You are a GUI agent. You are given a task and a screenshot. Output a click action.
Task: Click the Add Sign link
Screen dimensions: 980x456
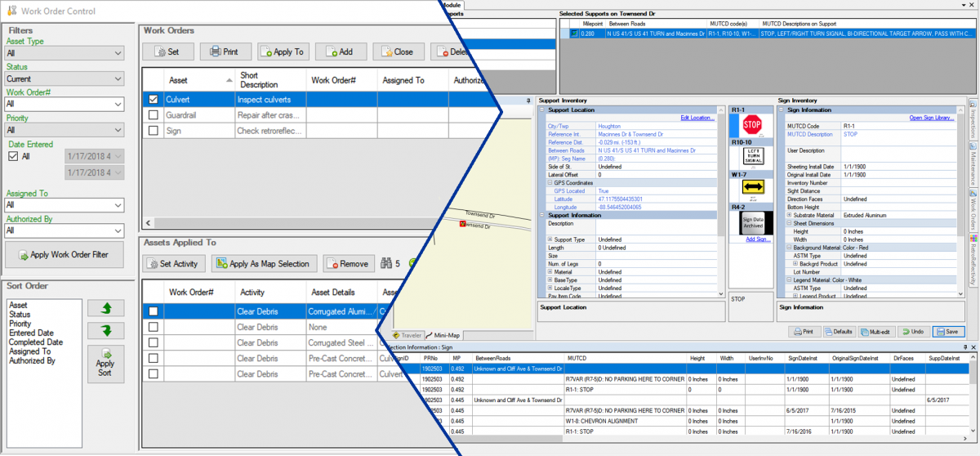tap(758, 239)
